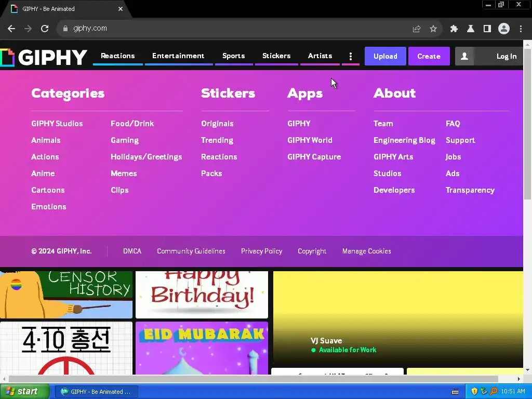Screen dimensions: 532x399
Task: Toggle the browser side panel icon
Action: 487,29
